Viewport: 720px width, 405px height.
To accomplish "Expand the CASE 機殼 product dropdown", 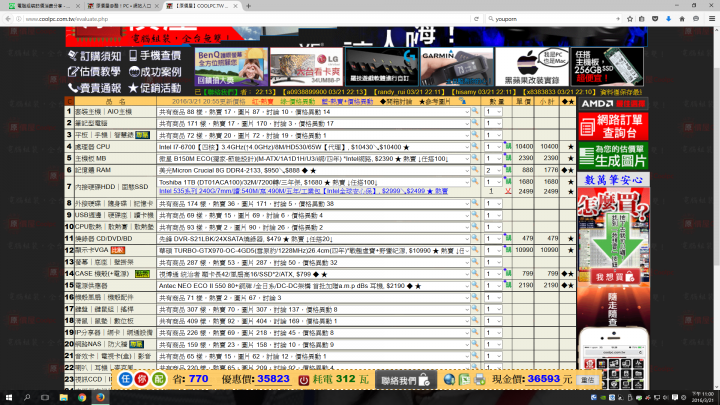I will pos(314,274).
